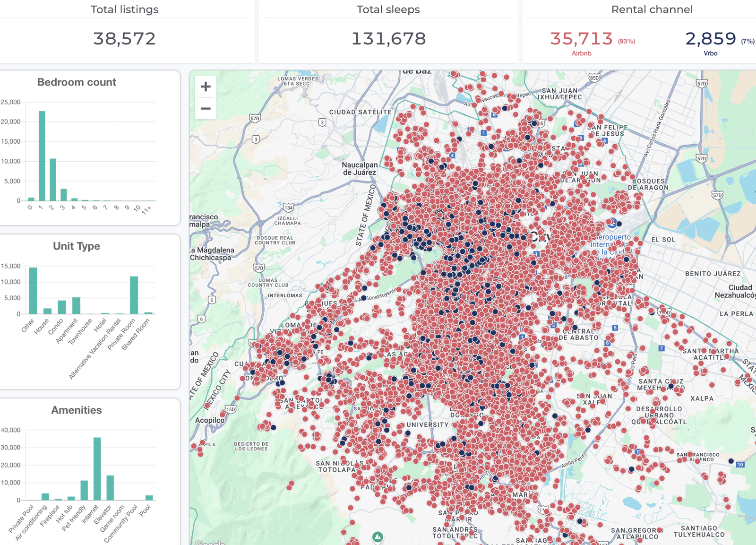Screen dimensions: 756x545
Task: Click the route 10 marker near San Francisco Tlaltenco
Action: coord(740,465)
